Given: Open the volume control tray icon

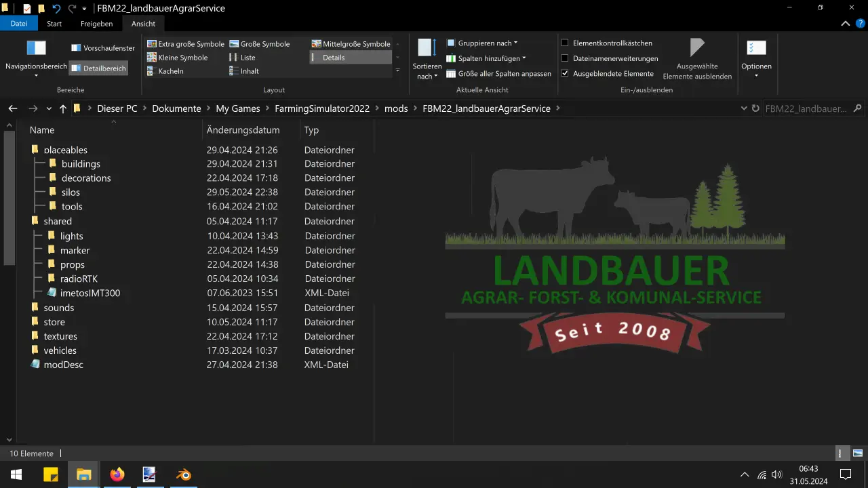Looking at the screenshot, I should point(777,474).
